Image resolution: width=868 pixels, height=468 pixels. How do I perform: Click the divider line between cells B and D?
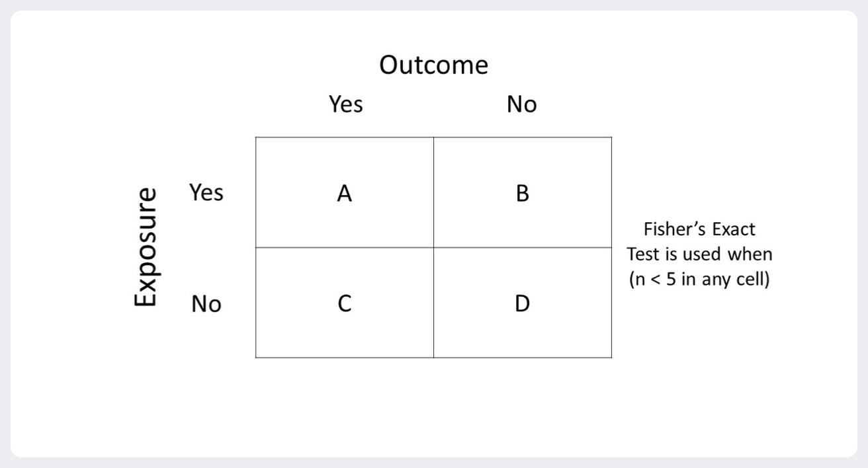(x=523, y=248)
